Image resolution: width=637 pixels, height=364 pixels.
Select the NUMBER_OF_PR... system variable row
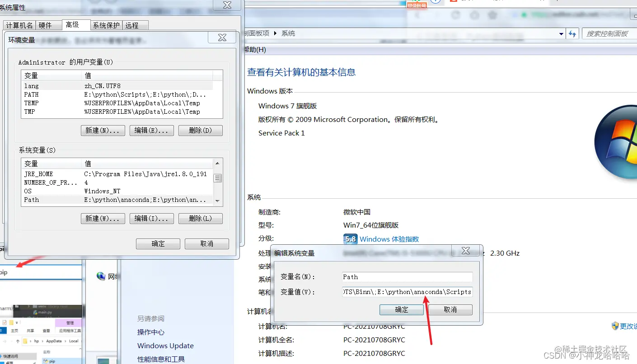117,182
